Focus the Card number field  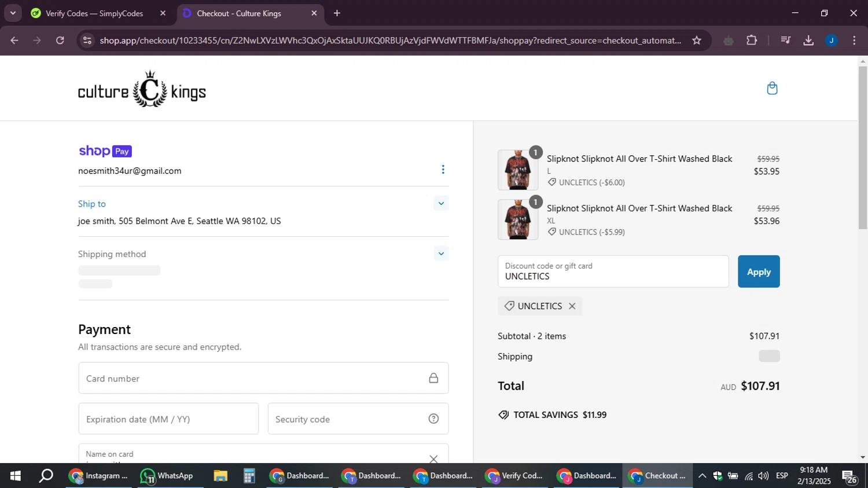[x=263, y=378]
